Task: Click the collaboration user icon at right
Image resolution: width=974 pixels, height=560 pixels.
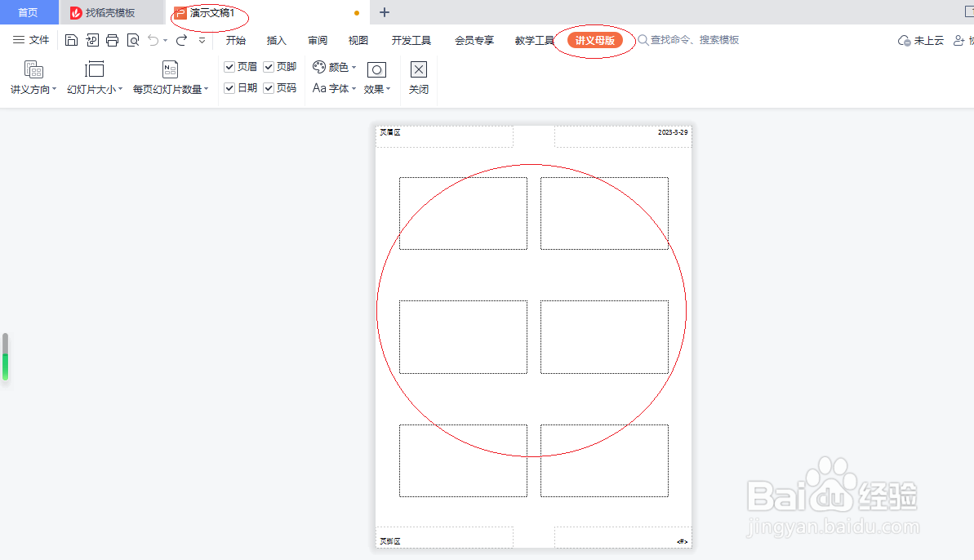Action: 959,40
